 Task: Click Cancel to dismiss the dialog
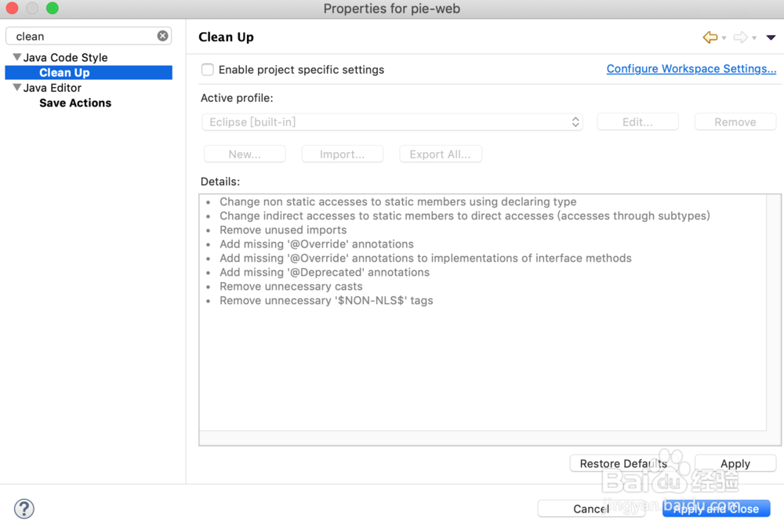click(x=591, y=509)
